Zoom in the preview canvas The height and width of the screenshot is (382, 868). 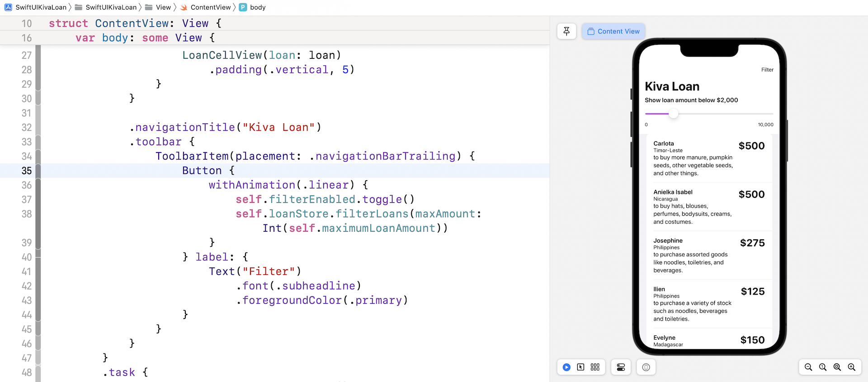tap(852, 367)
